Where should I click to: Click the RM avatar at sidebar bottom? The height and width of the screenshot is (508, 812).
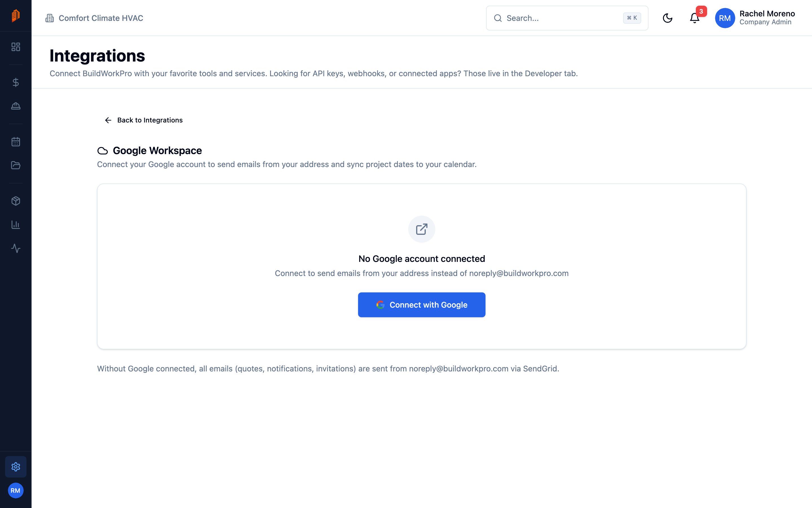tap(16, 491)
